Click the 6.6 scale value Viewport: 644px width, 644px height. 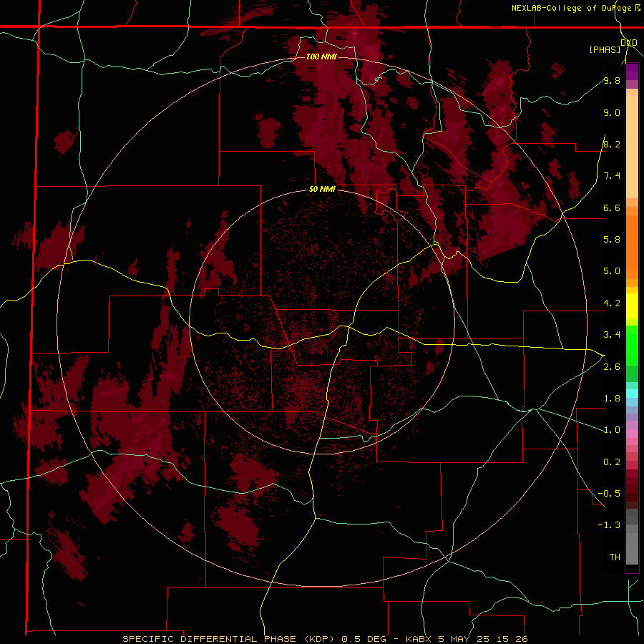612,208
